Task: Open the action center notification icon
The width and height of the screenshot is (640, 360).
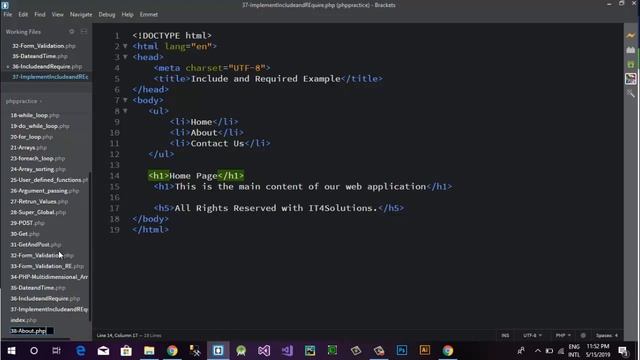Action: point(623,351)
